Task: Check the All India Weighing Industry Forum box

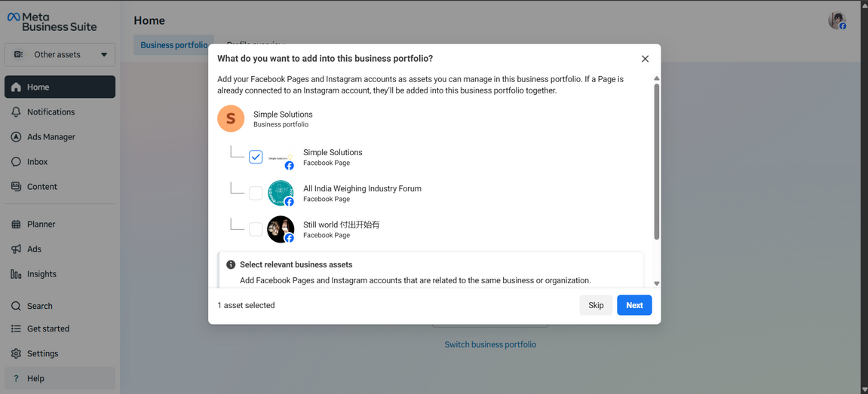Action: [256, 194]
